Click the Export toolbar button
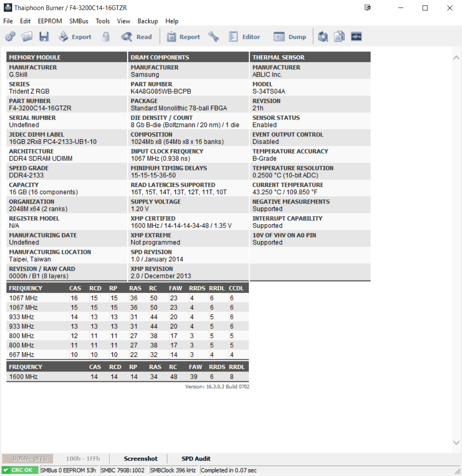Viewport: 462px width, 476px height. (75, 37)
